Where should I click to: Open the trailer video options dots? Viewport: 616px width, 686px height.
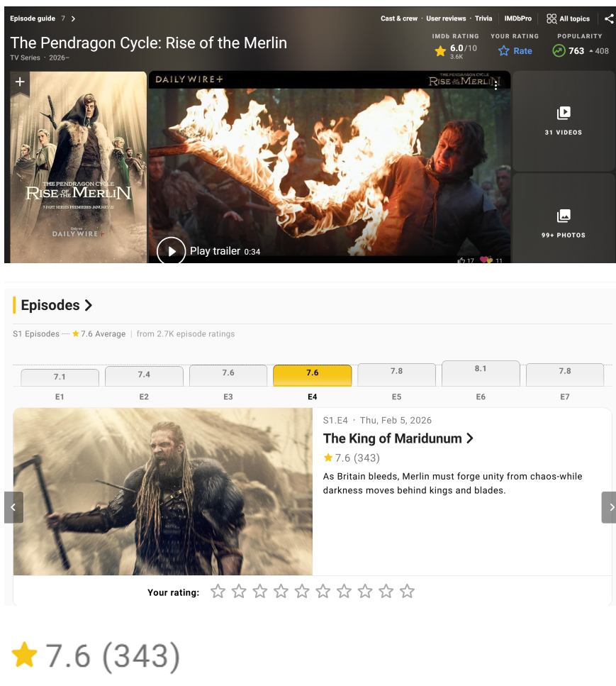point(495,85)
